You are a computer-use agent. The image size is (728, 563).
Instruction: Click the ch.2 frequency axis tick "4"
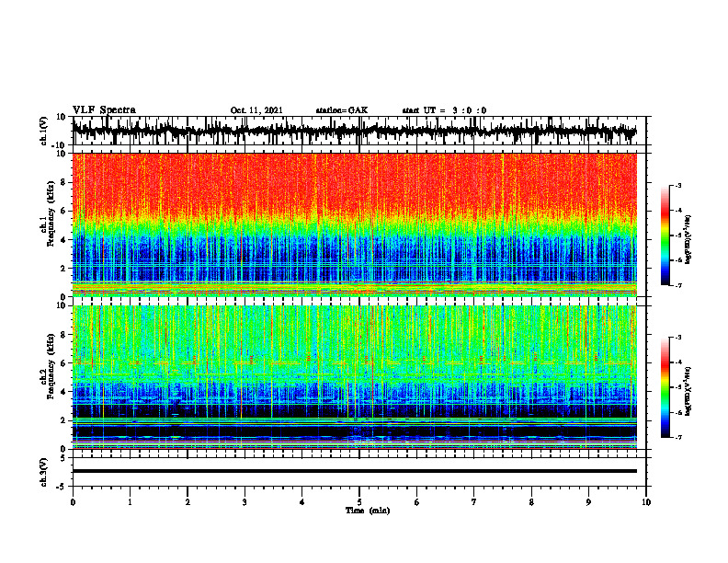point(63,392)
